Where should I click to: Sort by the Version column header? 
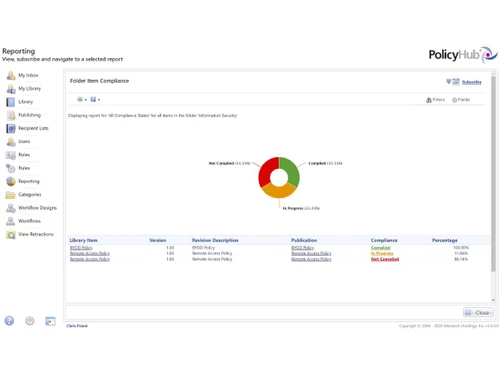click(157, 240)
